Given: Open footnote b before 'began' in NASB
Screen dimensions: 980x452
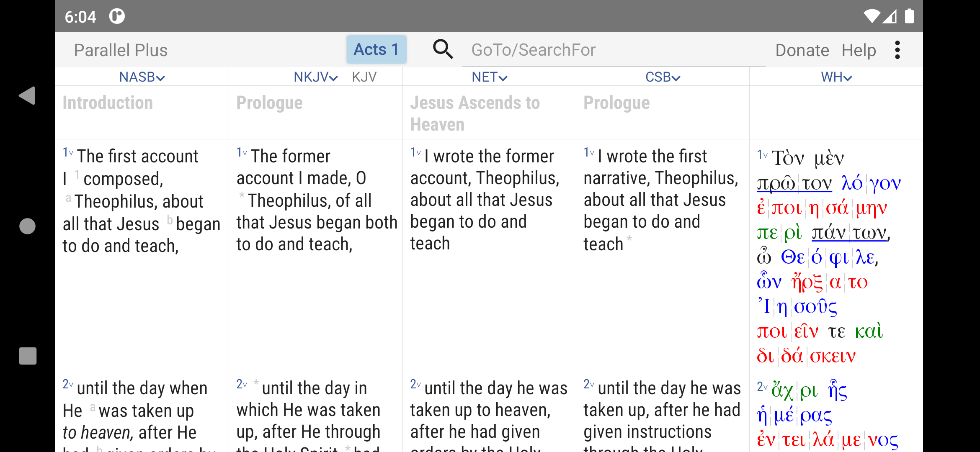Looking at the screenshot, I should (x=170, y=219).
